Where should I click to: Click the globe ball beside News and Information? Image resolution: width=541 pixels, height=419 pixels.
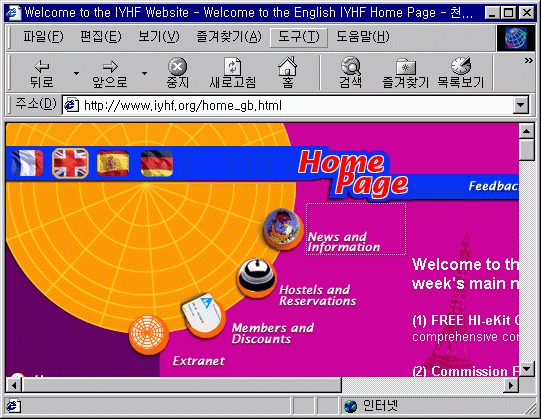[283, 228]
